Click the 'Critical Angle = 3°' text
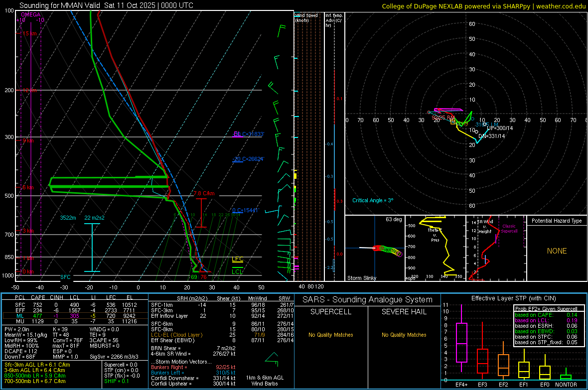The height and width of the screenshot is (390, 588). (373, 200)
